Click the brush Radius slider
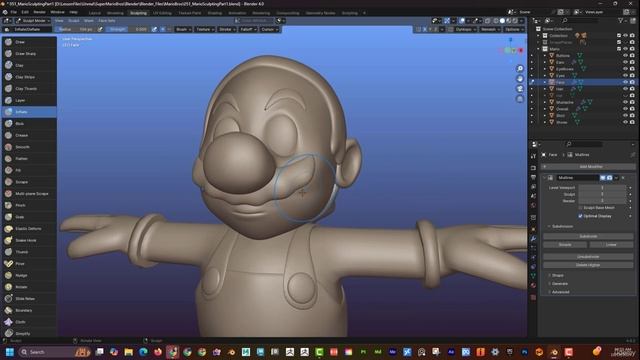 pos(75,29)
